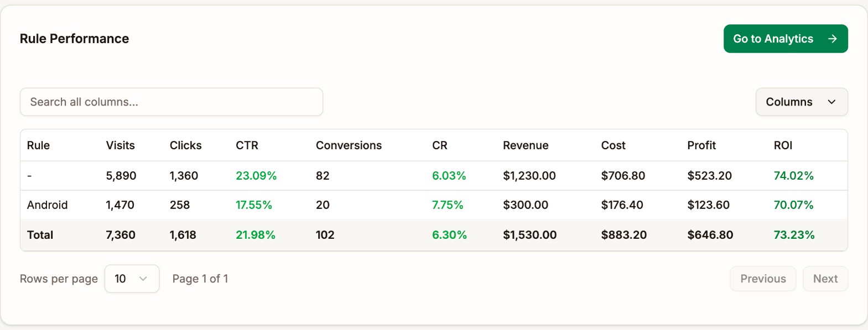Image resolution: width=868 pixels, height=330 pixels.
Task: Click the 6.03% CR value
Action: 449,176
